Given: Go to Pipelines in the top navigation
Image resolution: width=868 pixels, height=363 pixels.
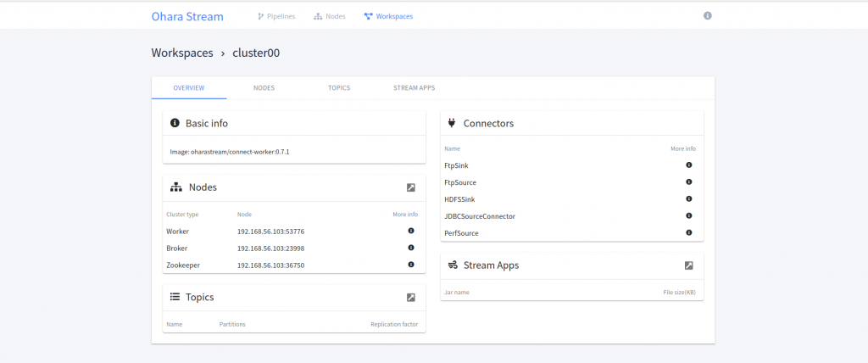Looking at the screenshot, I should (276, 16).
